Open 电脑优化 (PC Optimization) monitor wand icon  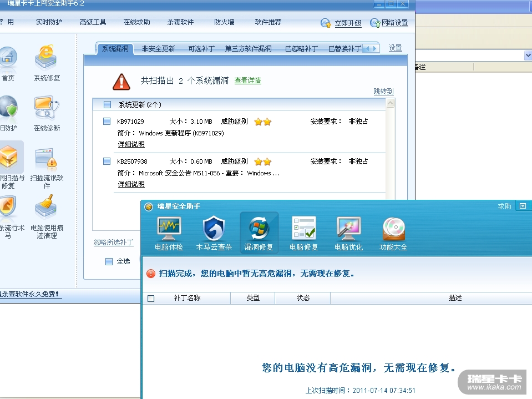[349, 228]
